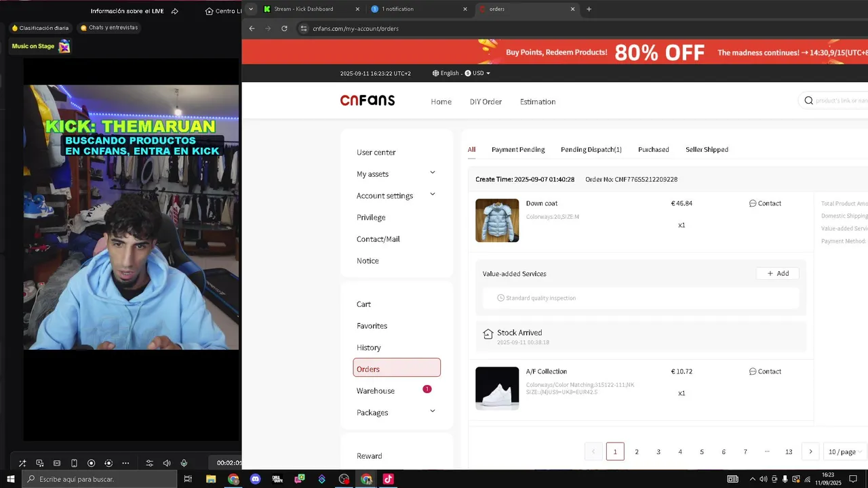The width and height of the screenshot is (868, 488).
Task: Select the Pending Dispatch(1) tab
Action: point(591,149)
